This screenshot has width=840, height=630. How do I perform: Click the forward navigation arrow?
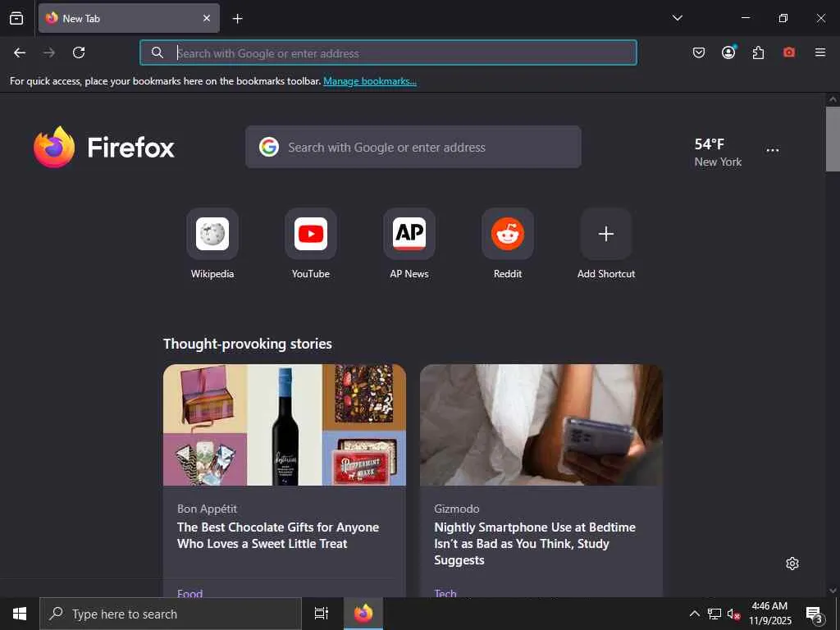49,52
